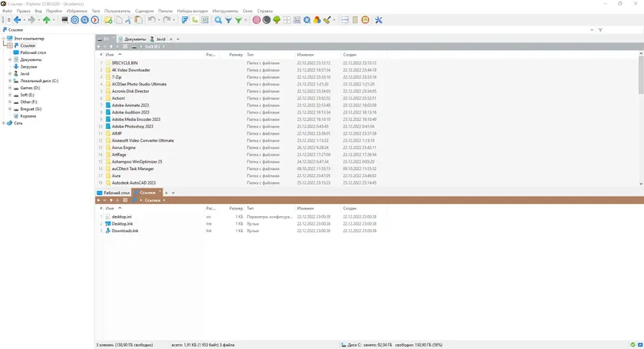Expand the Документы node in the tree

pos(10,60)
